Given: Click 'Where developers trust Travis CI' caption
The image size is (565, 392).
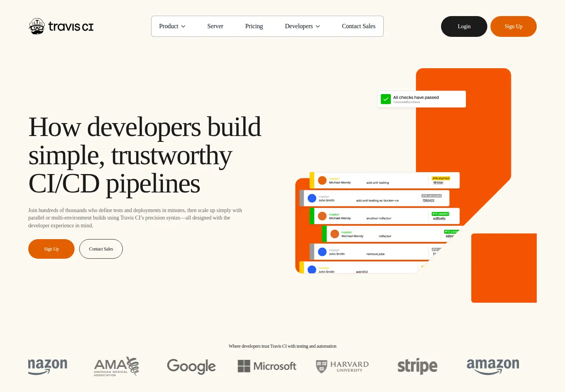Looking at the screenshot, I should 282,346.
